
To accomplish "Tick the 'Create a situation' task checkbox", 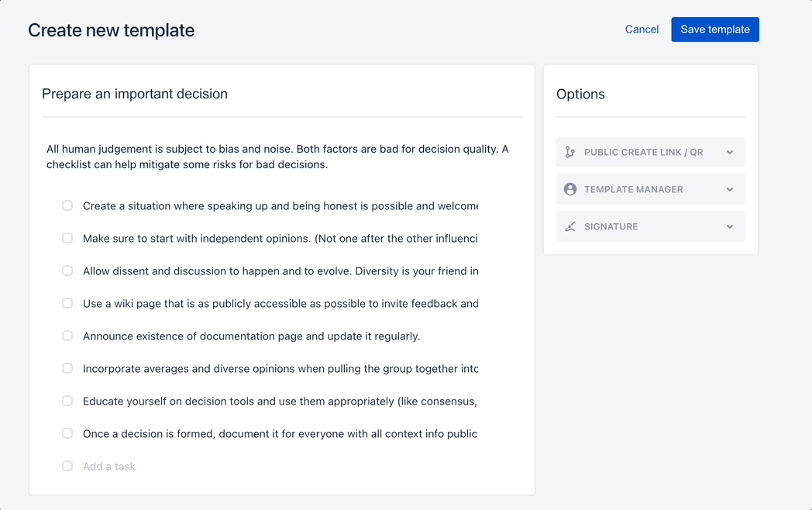I will [x=67, y=205].
